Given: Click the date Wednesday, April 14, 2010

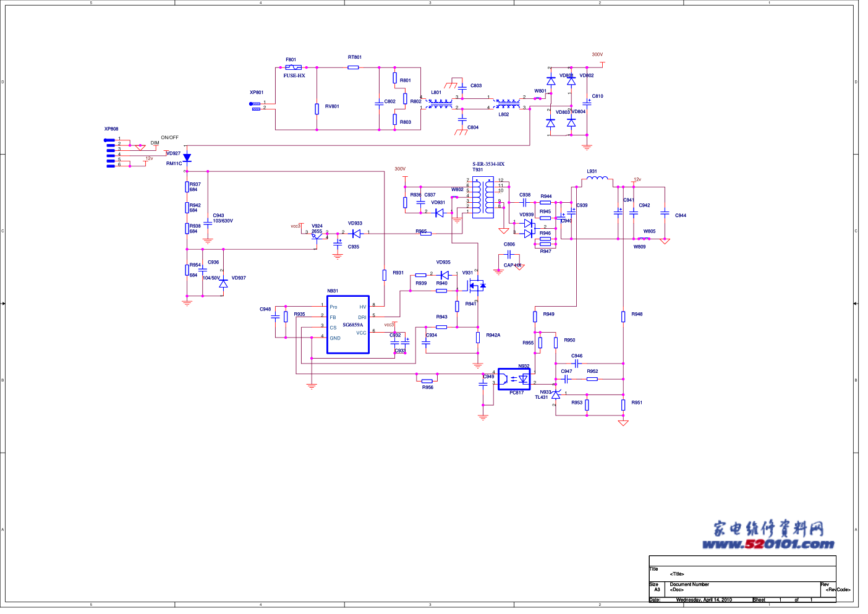Looking at the screenshot, I should [x=704, y=600].
